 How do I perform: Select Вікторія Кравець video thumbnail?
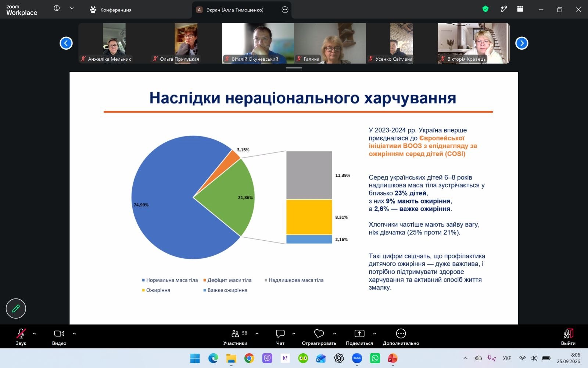point(473,43)
